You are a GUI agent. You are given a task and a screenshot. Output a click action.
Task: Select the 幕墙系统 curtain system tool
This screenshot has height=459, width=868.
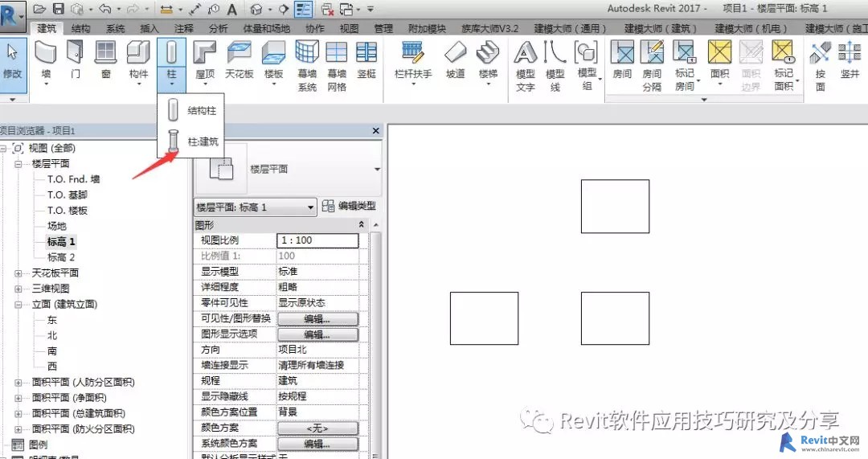pos(307,65)
